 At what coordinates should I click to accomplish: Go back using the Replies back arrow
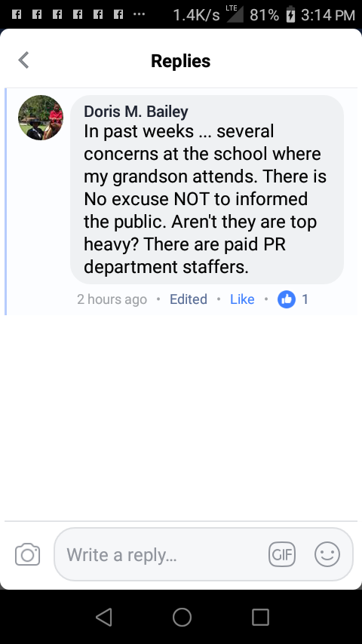coord(24,60)
